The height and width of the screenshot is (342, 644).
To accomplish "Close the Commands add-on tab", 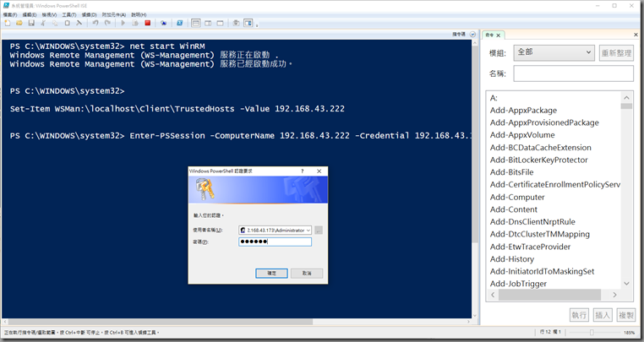I will coord(498,35).
